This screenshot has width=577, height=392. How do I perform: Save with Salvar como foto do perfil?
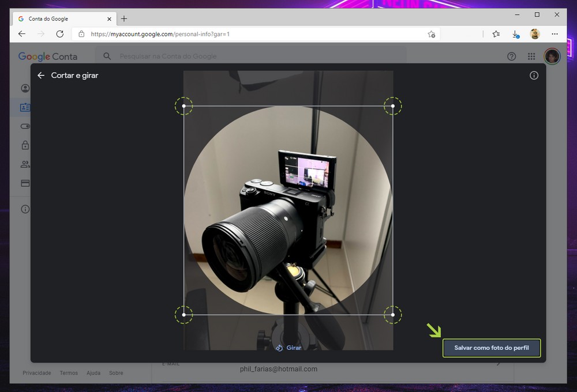pos(492,348)
